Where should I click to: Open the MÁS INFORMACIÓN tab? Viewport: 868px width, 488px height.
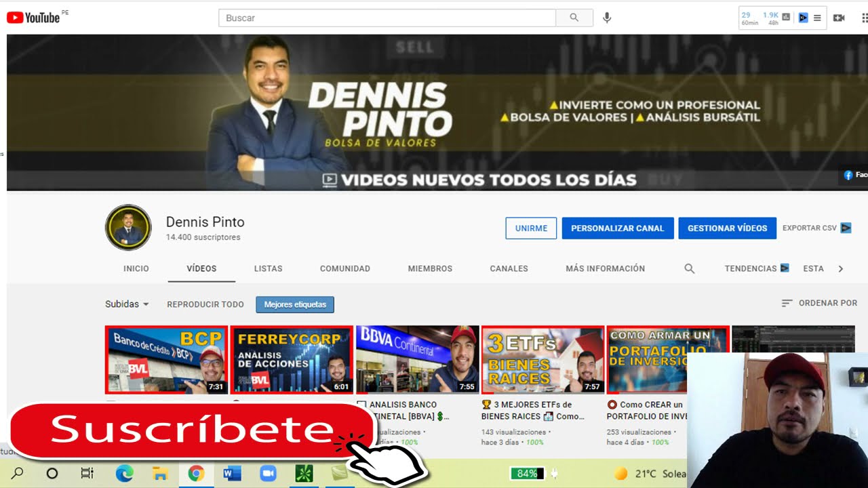(606, 268)
